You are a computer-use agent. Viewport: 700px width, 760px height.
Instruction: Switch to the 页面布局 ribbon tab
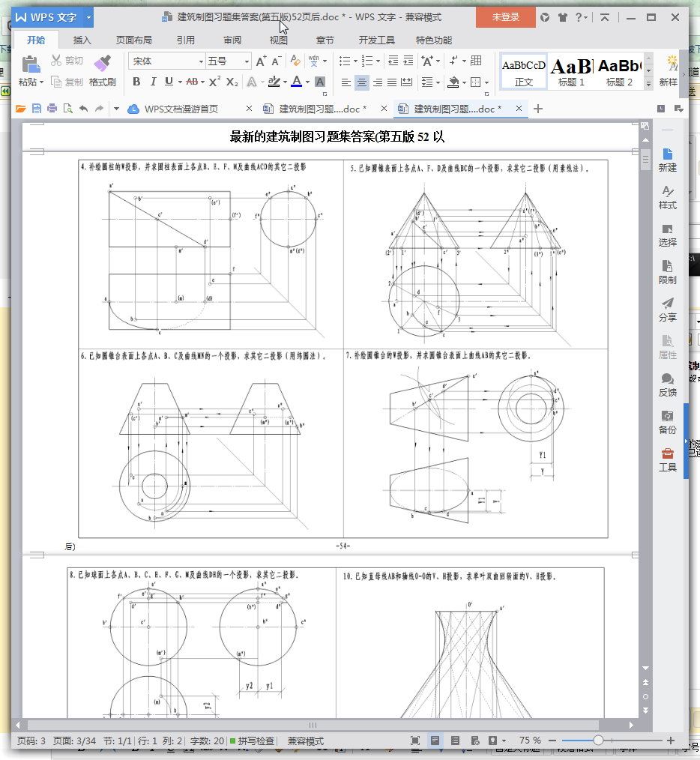point(134,40)
